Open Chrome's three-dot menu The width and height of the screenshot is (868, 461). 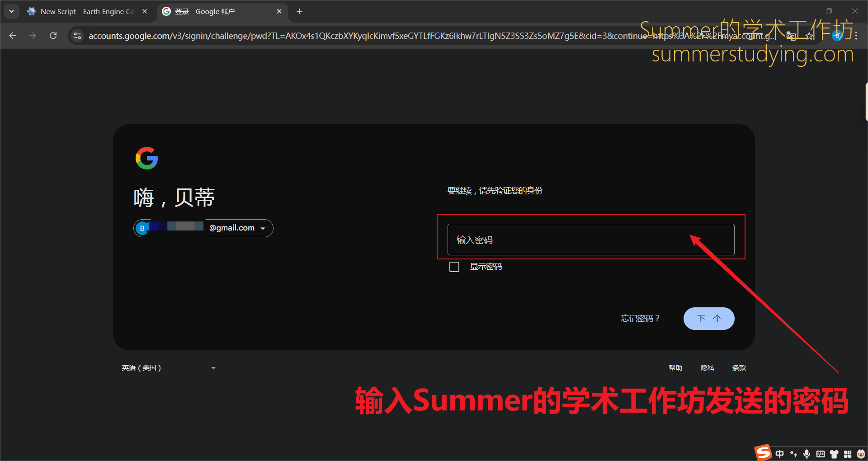pyautogui.click(x=856, y=36)
